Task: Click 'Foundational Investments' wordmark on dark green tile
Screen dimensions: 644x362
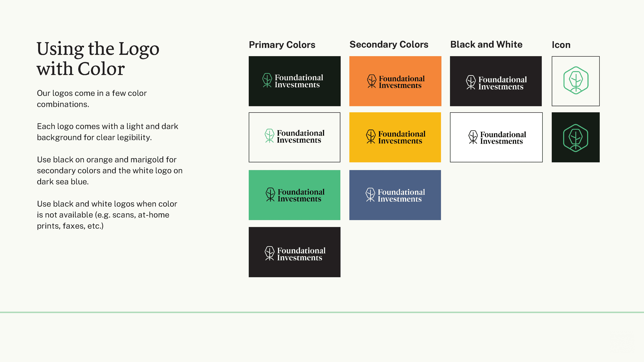Action: pos(299,81)
